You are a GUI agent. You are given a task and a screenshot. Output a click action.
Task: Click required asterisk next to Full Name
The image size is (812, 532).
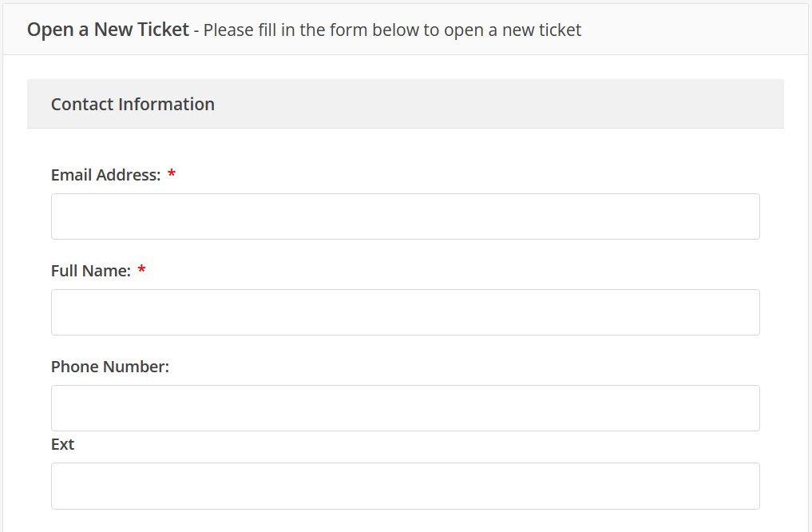click(x=141, y=271)
